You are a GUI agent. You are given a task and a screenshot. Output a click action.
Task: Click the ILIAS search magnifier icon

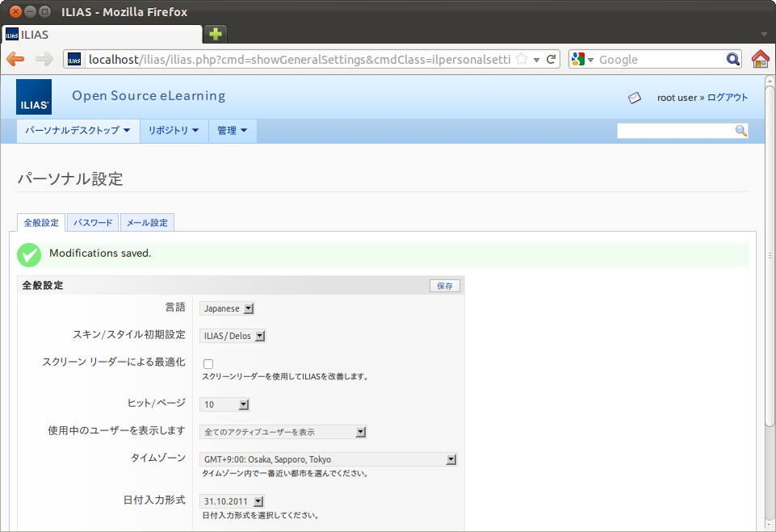[740, 131]
